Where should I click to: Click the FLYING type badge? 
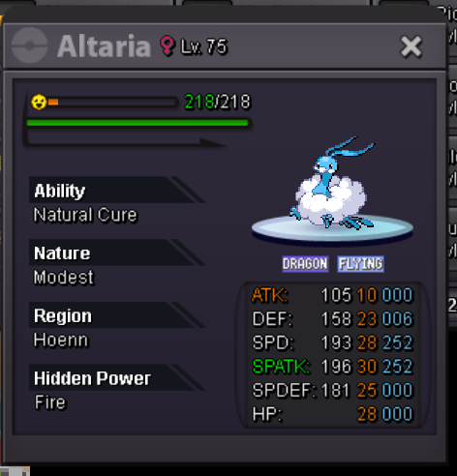pyautogui.click(x=360, y=264)
